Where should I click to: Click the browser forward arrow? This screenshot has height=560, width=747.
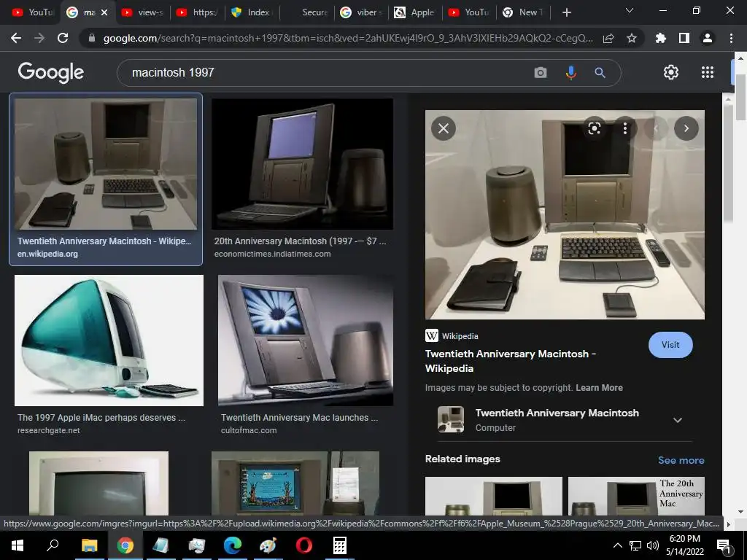39,38
